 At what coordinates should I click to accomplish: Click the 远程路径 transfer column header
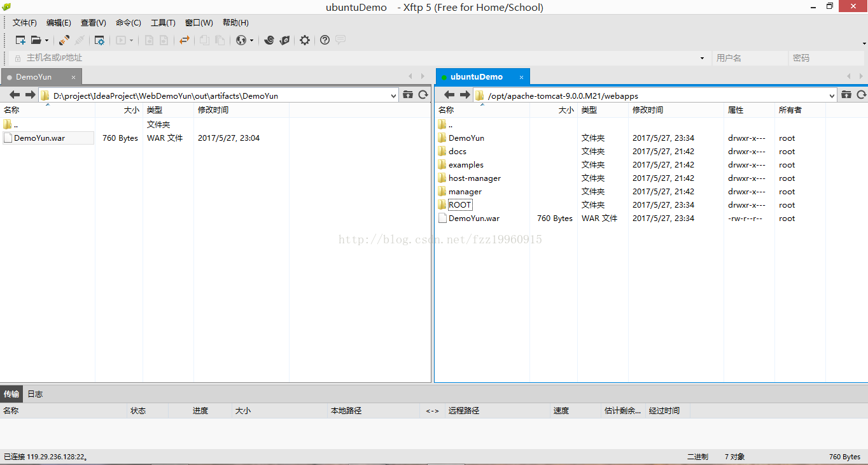coord(497,411)
